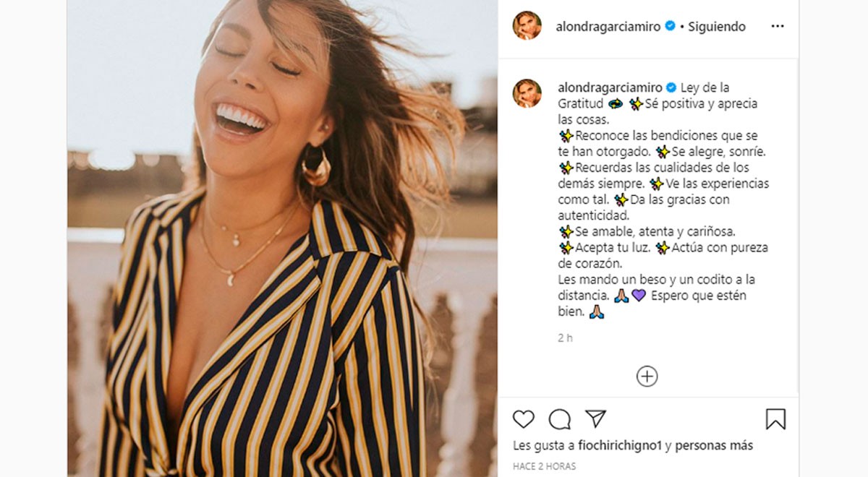
Task: Save the post with the bookmark icon
Action: pos(775,419)
